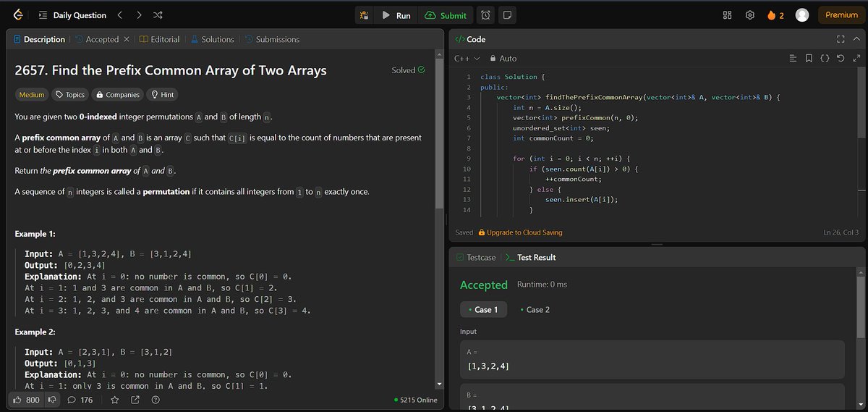Open the C++ language dropdown
The width and height of the screenshot is (868, 412).
(467, 58)
